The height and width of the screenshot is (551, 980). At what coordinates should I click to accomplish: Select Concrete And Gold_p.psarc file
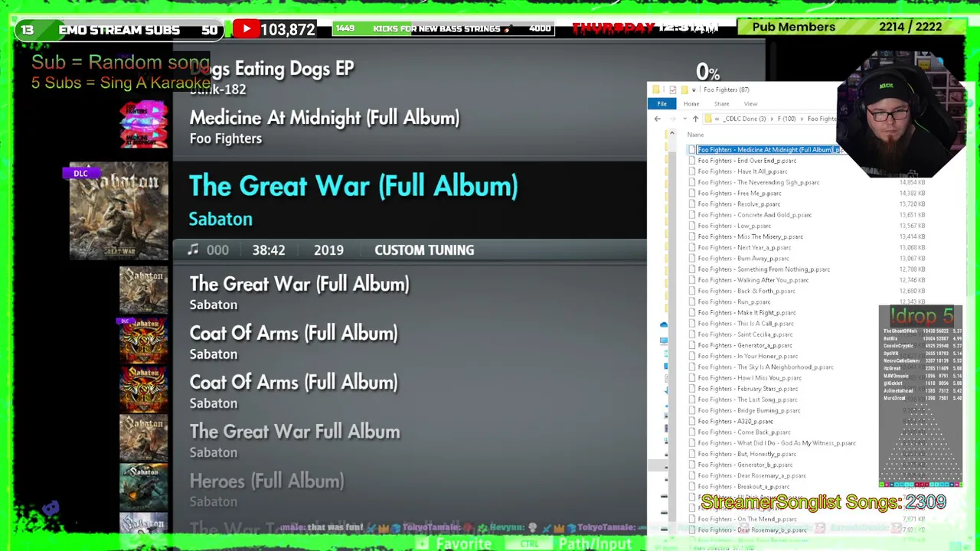click(x=754, y=215)
